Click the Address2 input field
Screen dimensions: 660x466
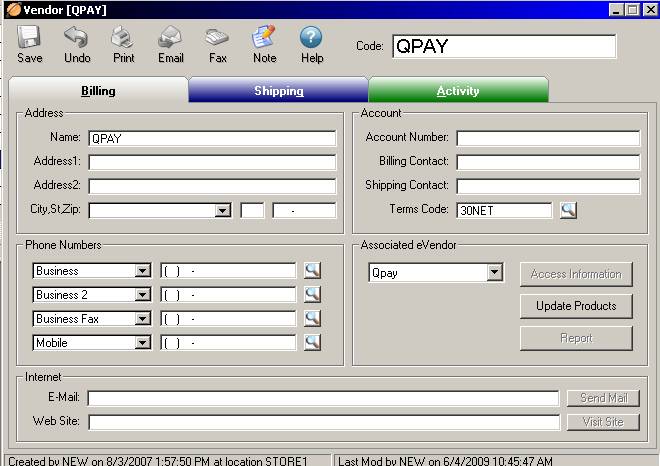pyautogui.click(x=213, y=186)
